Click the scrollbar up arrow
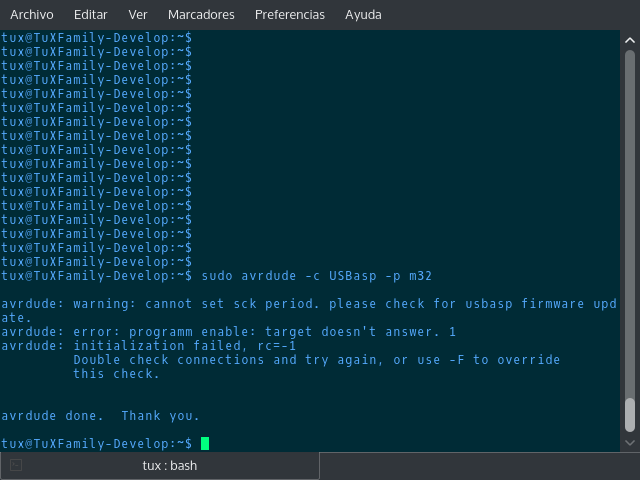Viewport: 640px width, 480px height. coord(630,40)
